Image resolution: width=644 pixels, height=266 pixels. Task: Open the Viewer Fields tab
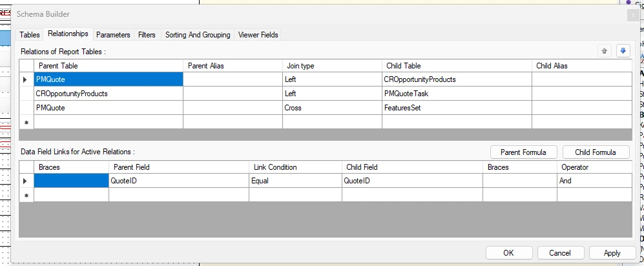pos(258,35)
